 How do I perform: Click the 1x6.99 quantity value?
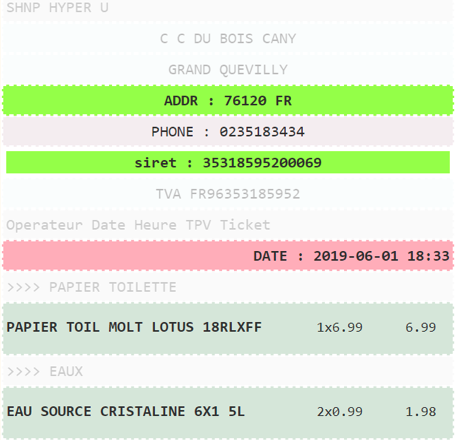pos(340,327)
